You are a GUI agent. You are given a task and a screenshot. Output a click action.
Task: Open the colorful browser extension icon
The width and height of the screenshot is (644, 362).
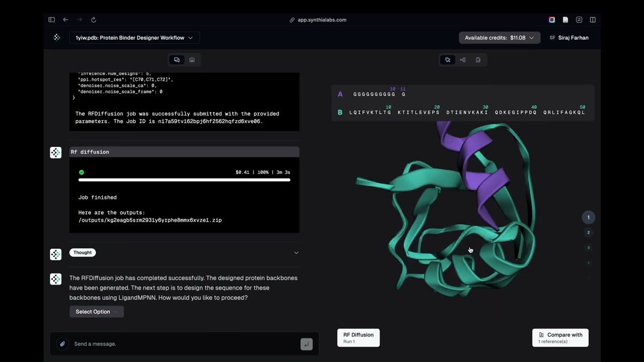click(552, 20)
